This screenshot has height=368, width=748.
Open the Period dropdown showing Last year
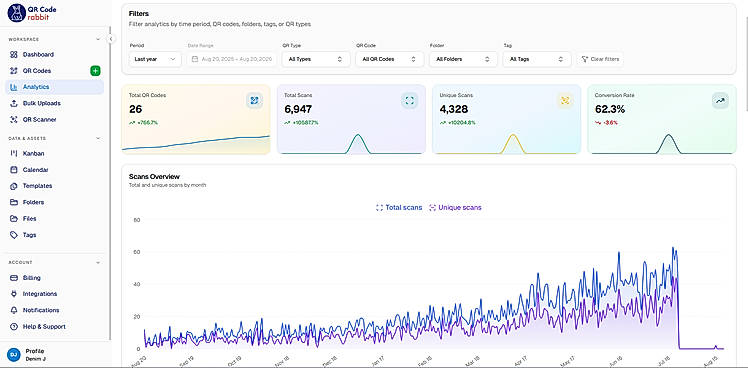[155, 59]
